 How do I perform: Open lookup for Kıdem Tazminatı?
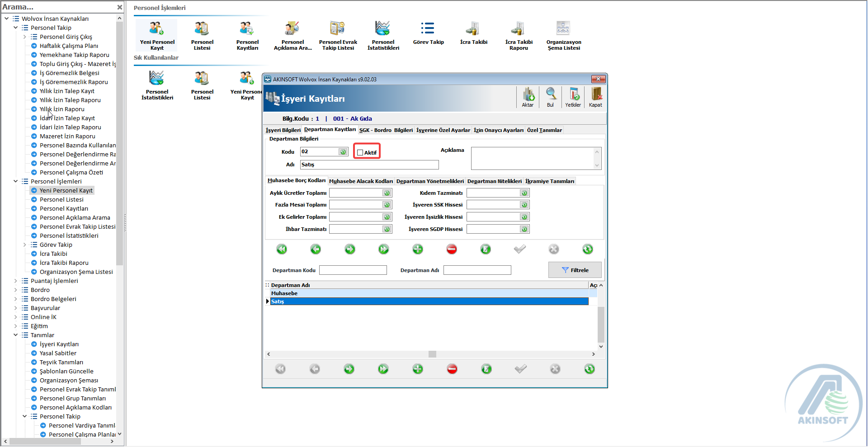[x=524, y=193]
